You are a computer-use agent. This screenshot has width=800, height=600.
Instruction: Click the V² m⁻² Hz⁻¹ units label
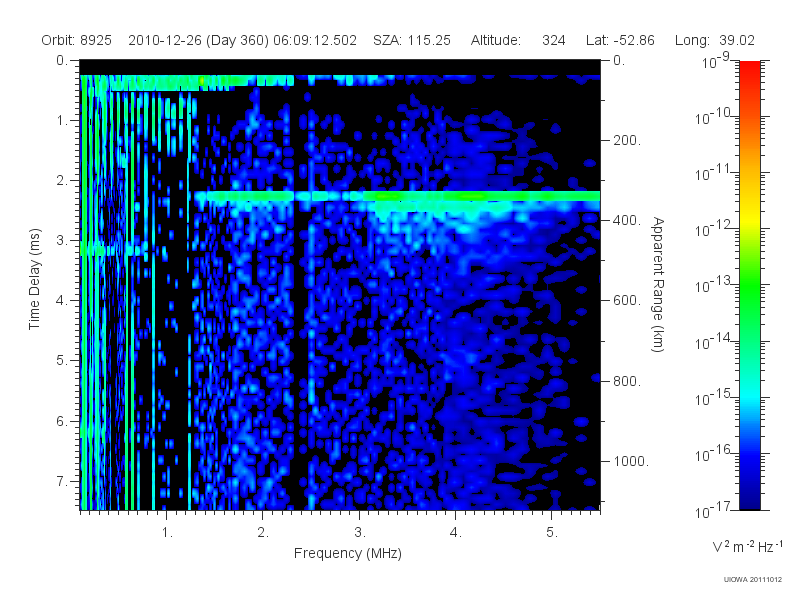point(747,546)
